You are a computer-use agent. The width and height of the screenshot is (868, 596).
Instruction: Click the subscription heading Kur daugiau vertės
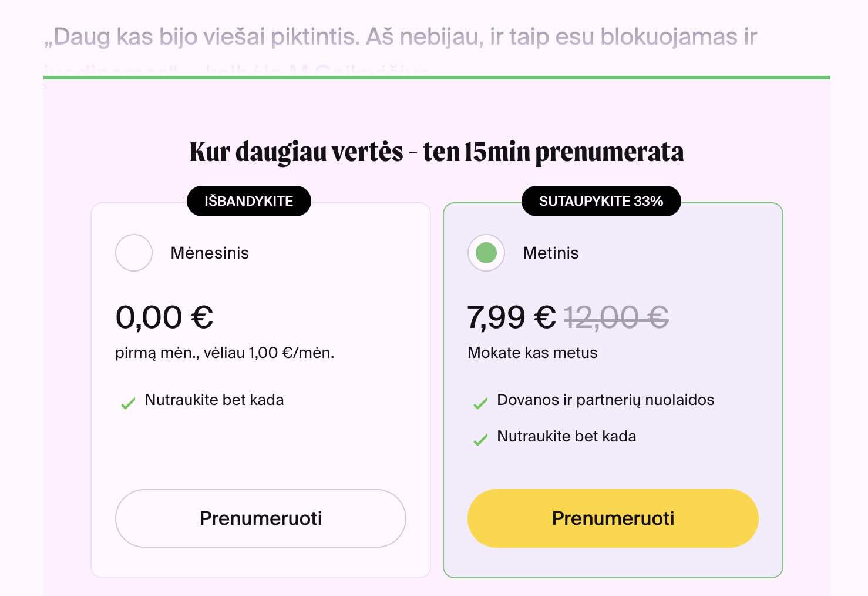(437, 152)
